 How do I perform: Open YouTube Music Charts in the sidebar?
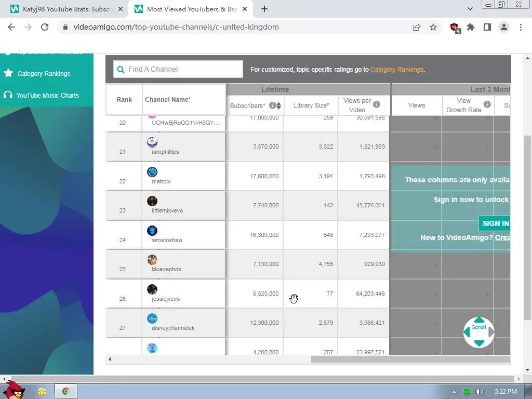point(47,96)
